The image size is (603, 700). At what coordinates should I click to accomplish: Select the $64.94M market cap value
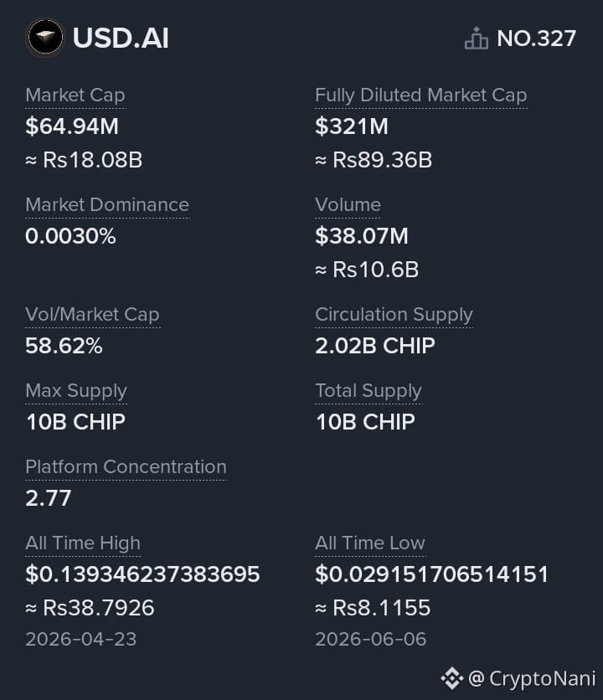72,126
